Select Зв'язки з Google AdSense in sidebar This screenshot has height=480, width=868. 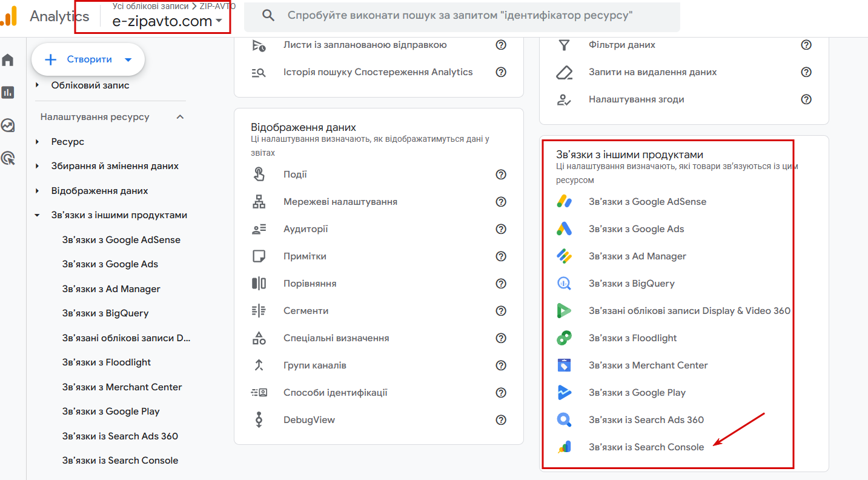(x=121, y=240)
